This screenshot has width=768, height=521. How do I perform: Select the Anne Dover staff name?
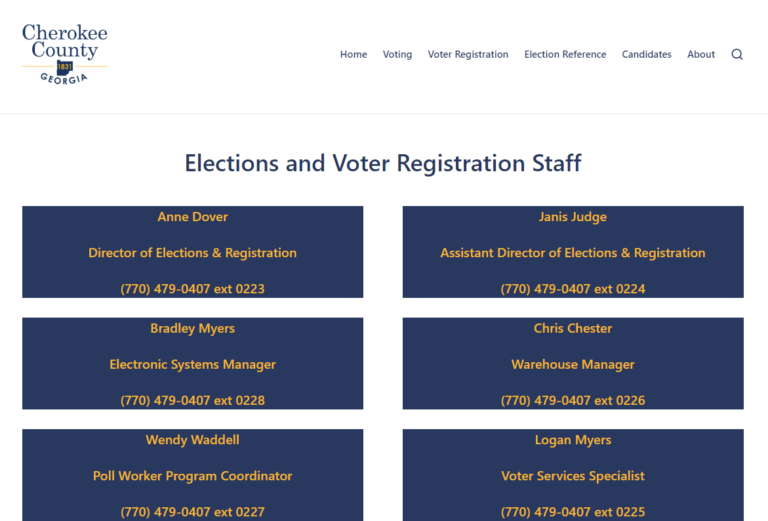click(192, 217)
